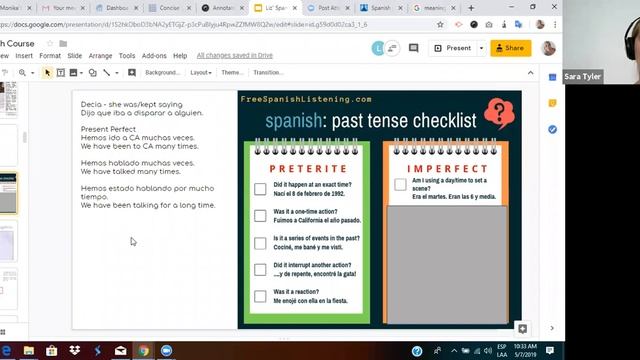The width and height of the screenshot is (640, 360).
Task: Open the insert image tool
Action: tap(73, 73)
